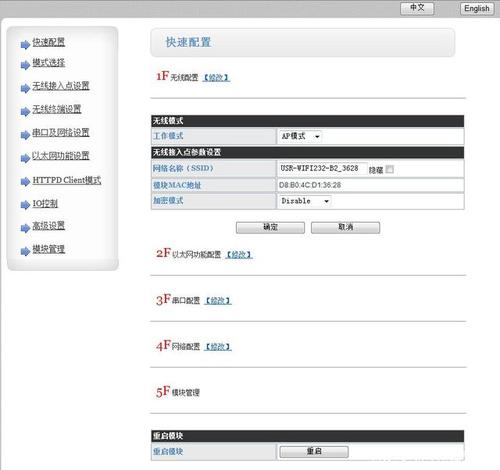Toggle the 隐藏 SSID checkbox
The width and height of the screenshot is (500, 470).
pyautogui.click(x=389, y=169)
